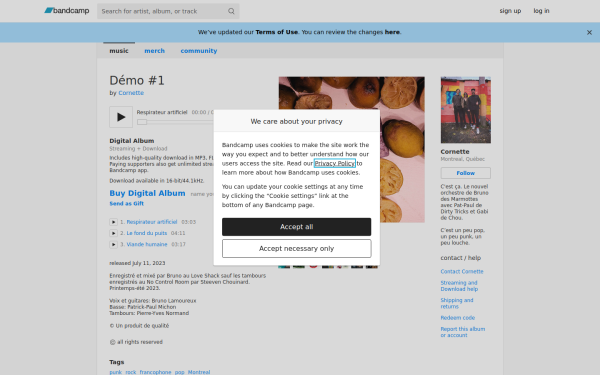Viewport: 600px width, 375px height.
Task: Follow the artist Cornette
Action: [466, 173]
